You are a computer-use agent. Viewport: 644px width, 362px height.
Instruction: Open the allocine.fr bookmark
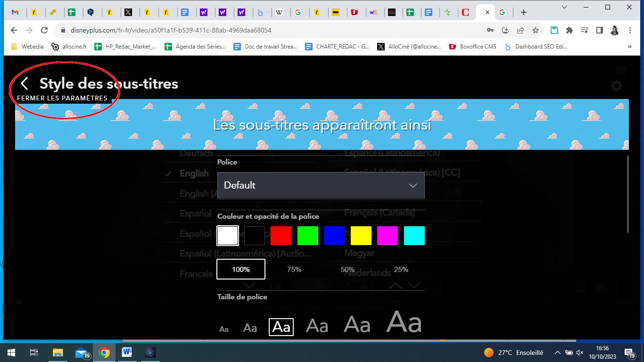coord(69,47)
